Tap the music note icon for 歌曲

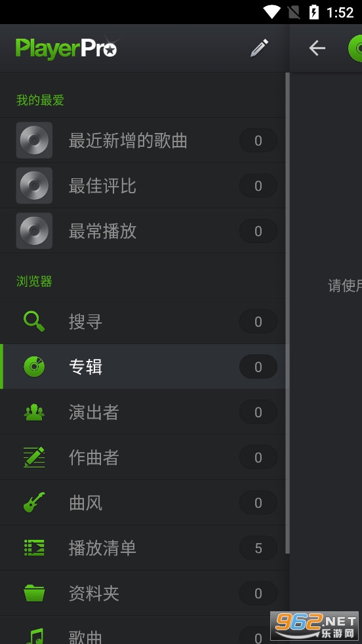(x=34, y=635)
